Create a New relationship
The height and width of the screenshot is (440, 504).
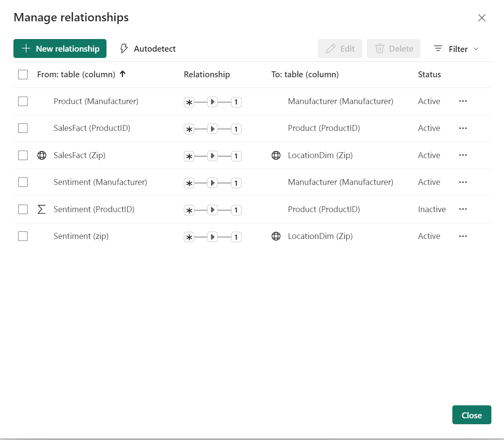coord(60,48)
